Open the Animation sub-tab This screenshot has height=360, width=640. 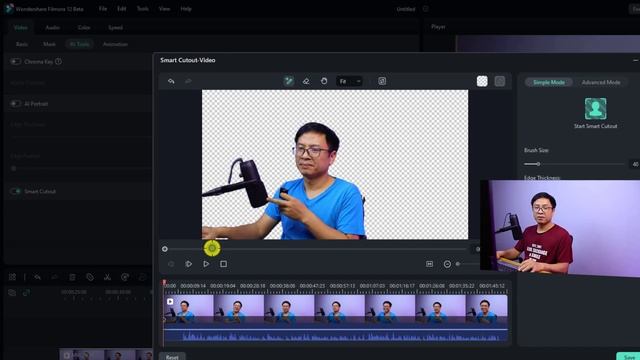pyautogui.click(x=116, y=44)
